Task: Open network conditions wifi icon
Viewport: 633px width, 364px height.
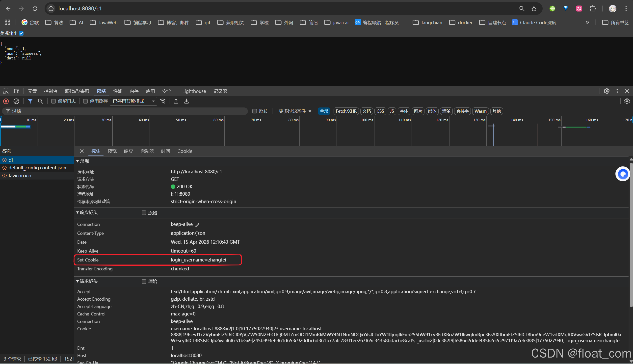Action: (163, 101)
